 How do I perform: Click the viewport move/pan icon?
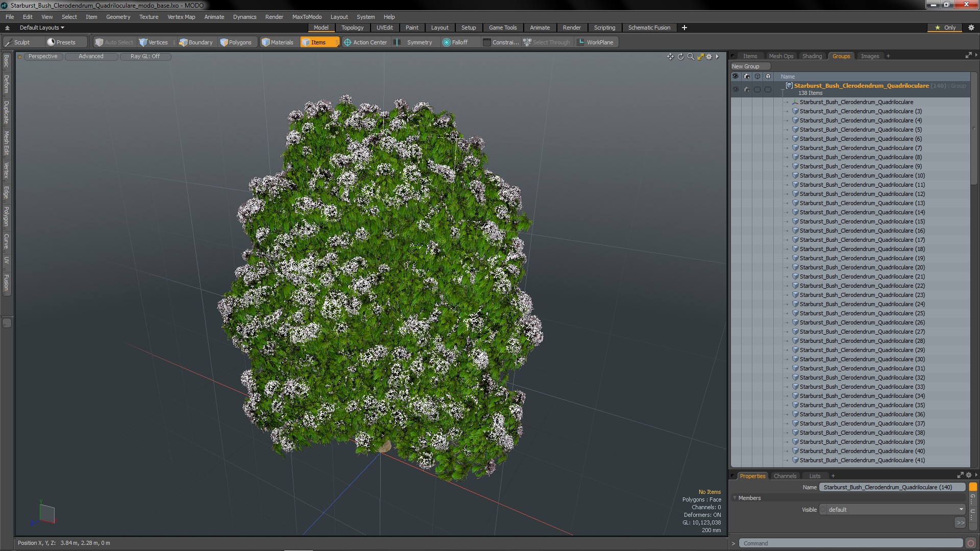point(670,57)
